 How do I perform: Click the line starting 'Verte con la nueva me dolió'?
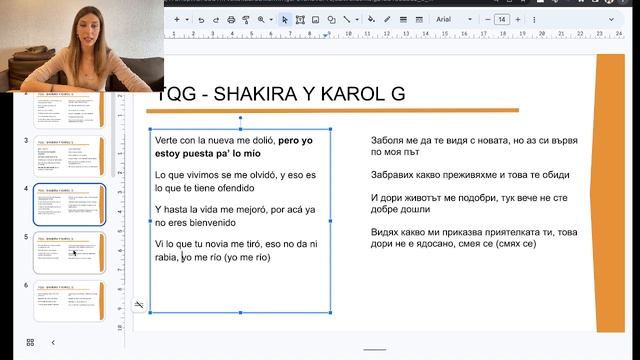234,140
